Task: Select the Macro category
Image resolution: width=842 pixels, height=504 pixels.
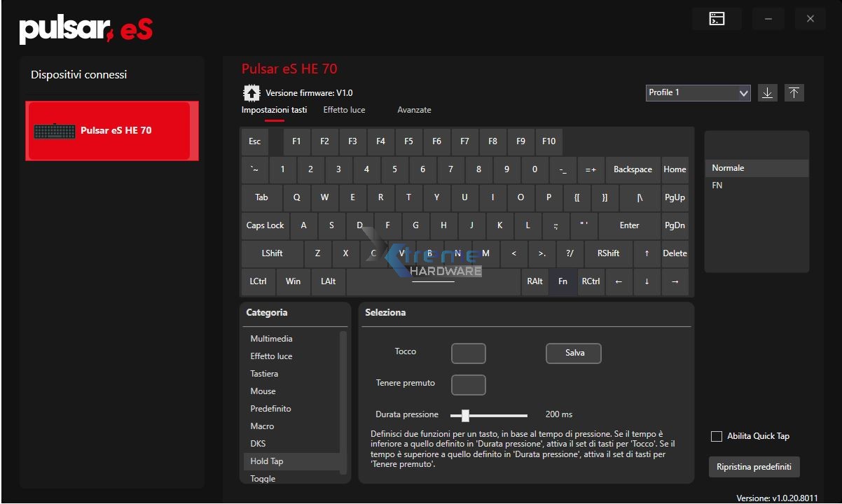Action: [x=261, y=426]
